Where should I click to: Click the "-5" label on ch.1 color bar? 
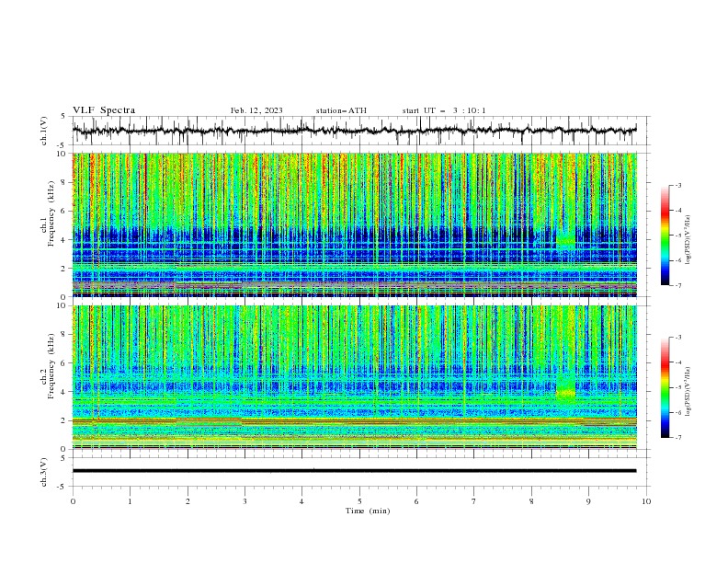click(x=678, y=236)
